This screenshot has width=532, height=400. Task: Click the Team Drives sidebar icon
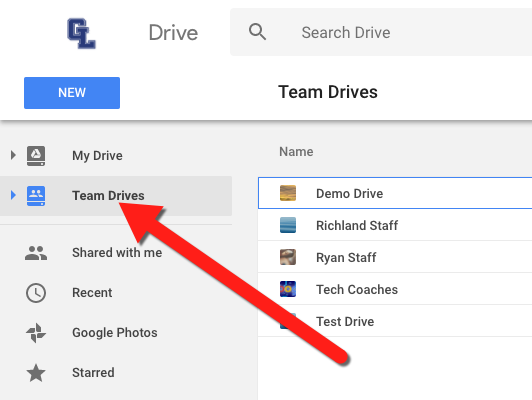36,196
